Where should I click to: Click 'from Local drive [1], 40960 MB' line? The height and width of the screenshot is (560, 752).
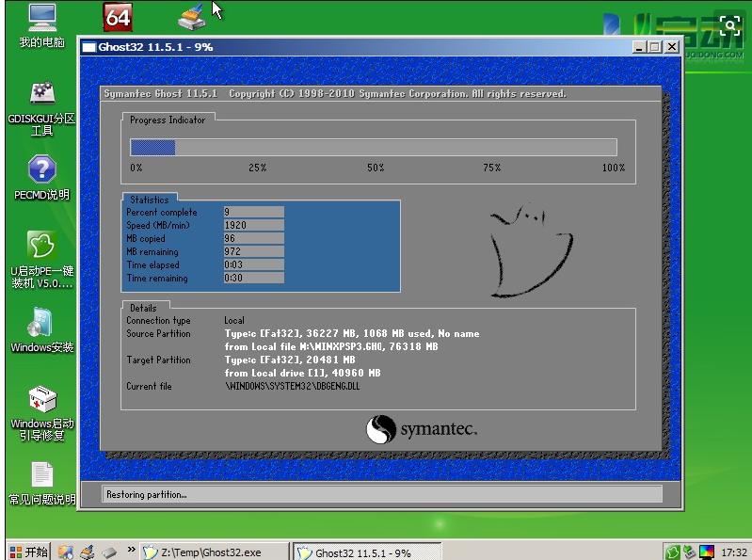pyautogui.click(x=302, y=373)
